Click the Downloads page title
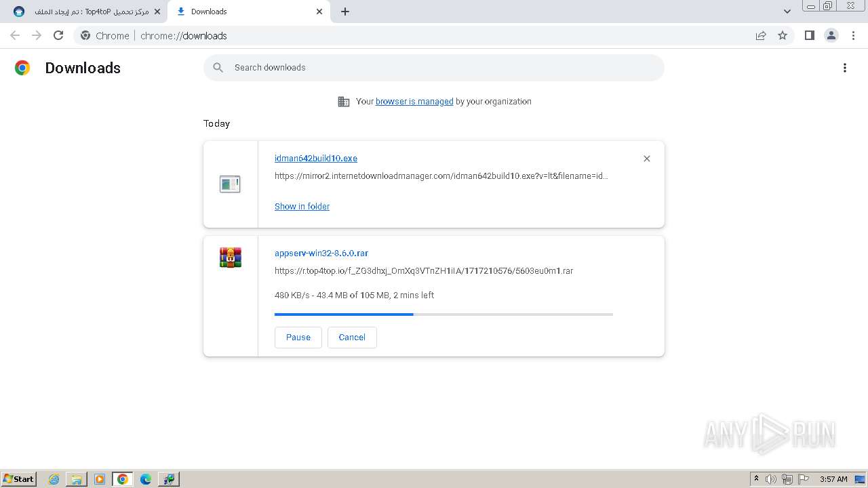The image size is (868, 488). (83, 68)
